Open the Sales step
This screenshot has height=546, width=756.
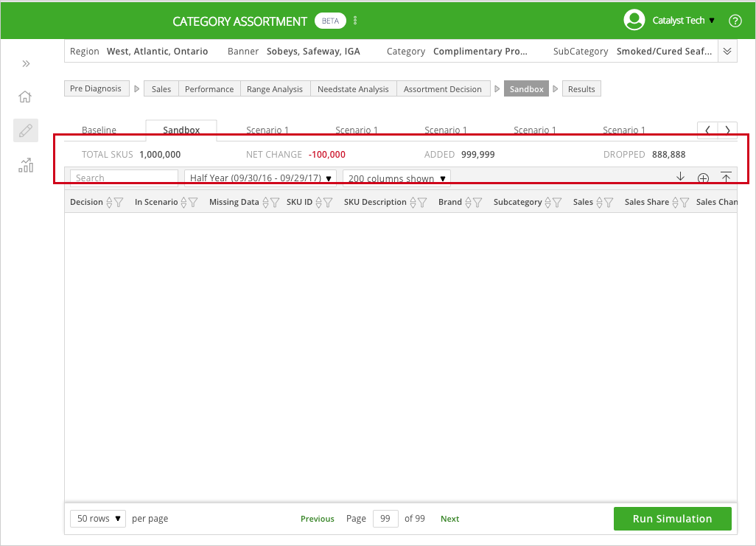click(161, 88)
